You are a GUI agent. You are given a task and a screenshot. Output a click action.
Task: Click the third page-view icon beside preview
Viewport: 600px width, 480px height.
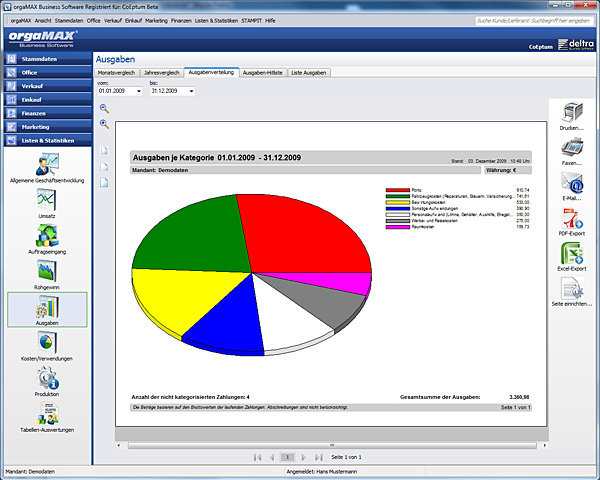[x=104, y=183]
